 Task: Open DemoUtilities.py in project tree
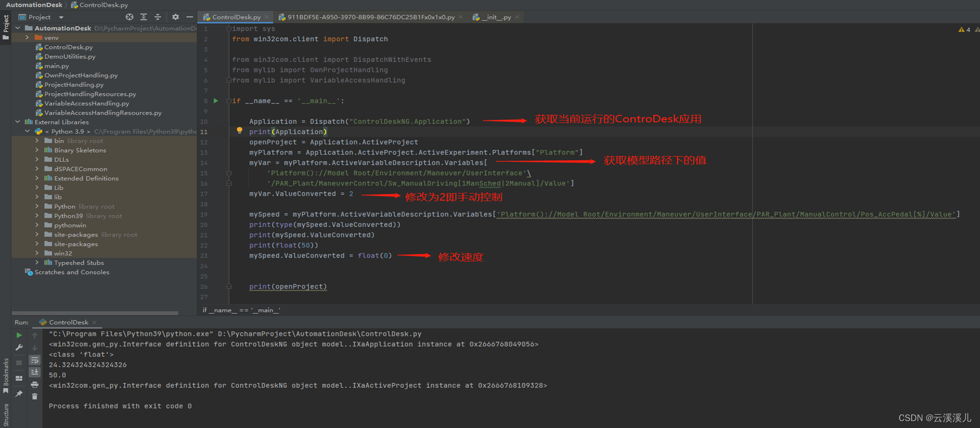point(70,56)
